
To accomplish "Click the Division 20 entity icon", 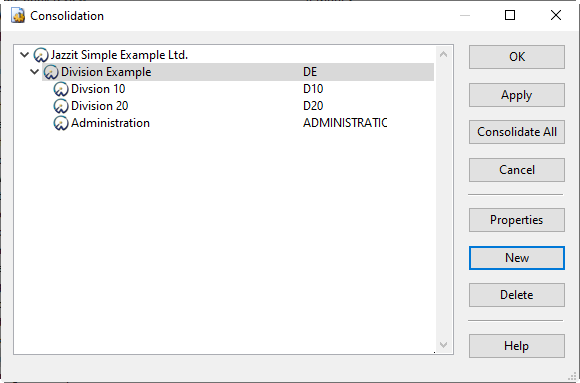I will point(61,106).
